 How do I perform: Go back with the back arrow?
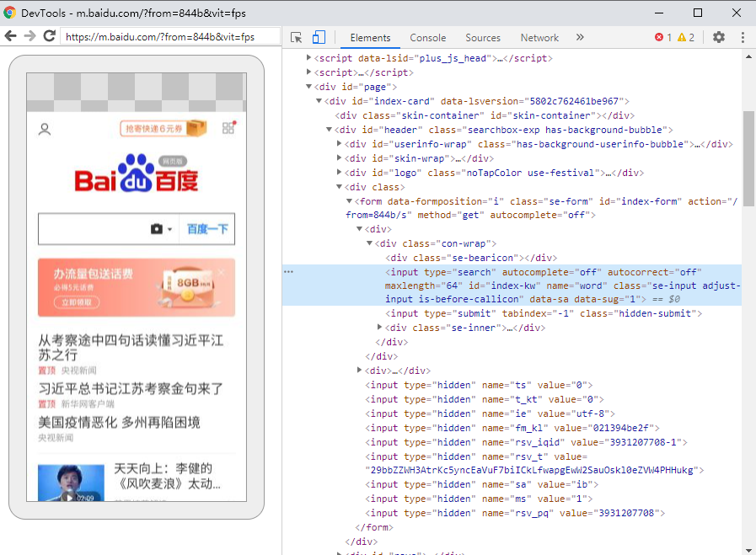click(x=11, y=36)
